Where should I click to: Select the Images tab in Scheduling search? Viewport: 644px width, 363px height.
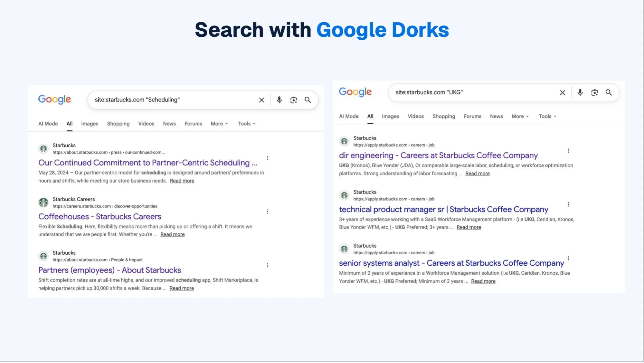point(90,124)
